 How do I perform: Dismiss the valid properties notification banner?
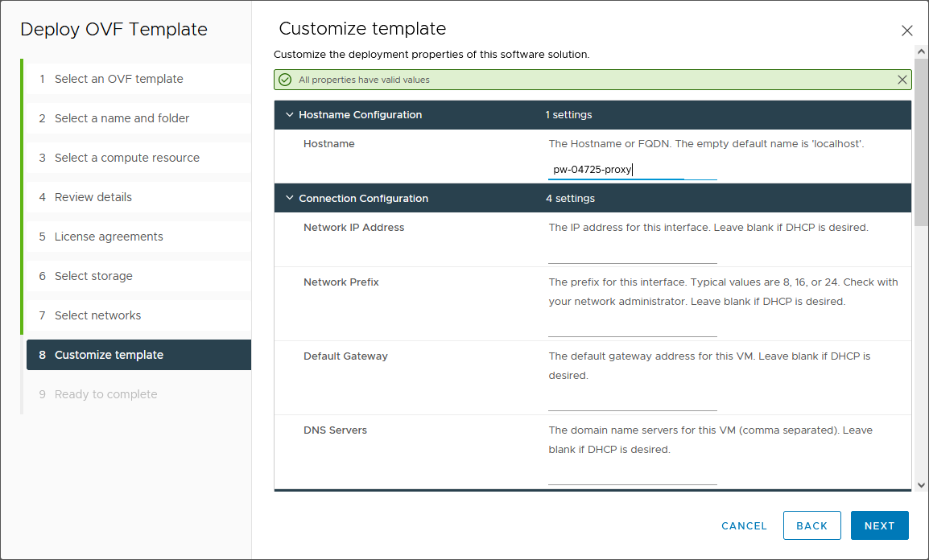902,80
